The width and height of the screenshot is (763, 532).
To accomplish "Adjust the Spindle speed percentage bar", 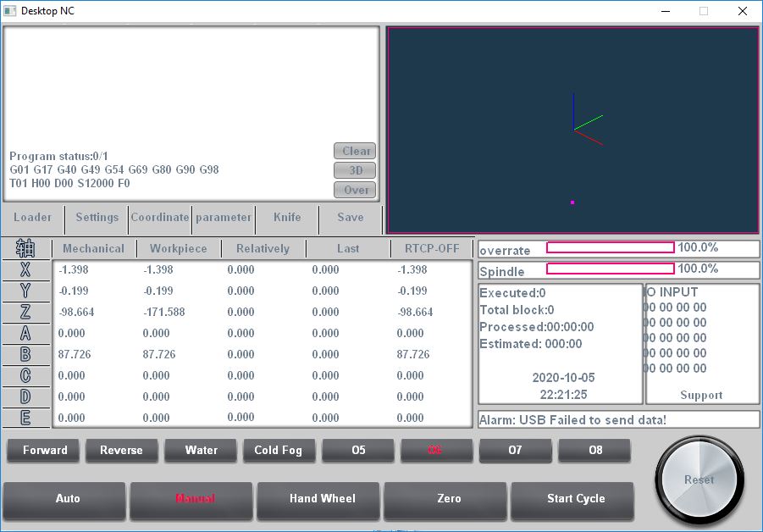I will pos(610,269).
